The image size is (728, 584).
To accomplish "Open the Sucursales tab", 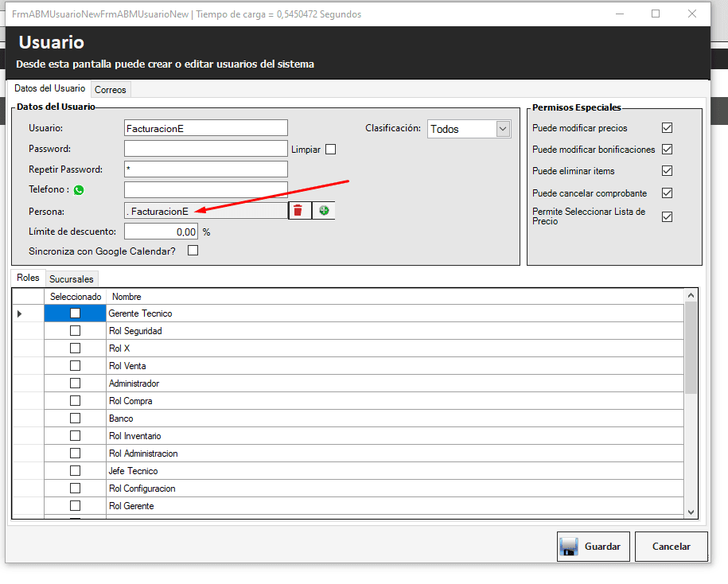I will [x=72, y=279].
